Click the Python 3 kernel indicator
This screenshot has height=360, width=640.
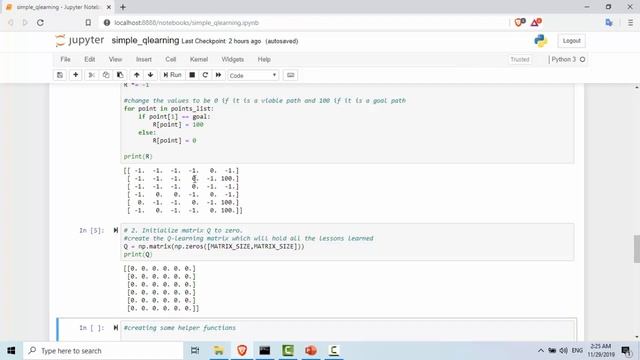(x=568, y=60)
